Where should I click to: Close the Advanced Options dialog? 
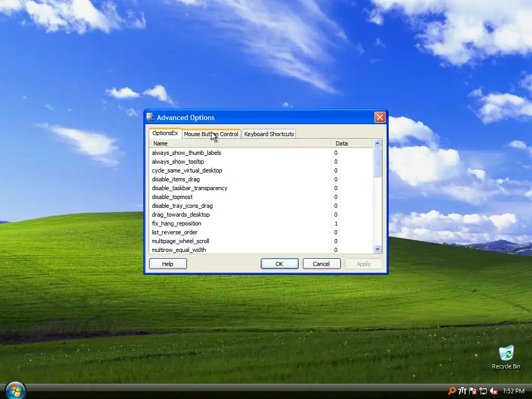click(380, 117)
